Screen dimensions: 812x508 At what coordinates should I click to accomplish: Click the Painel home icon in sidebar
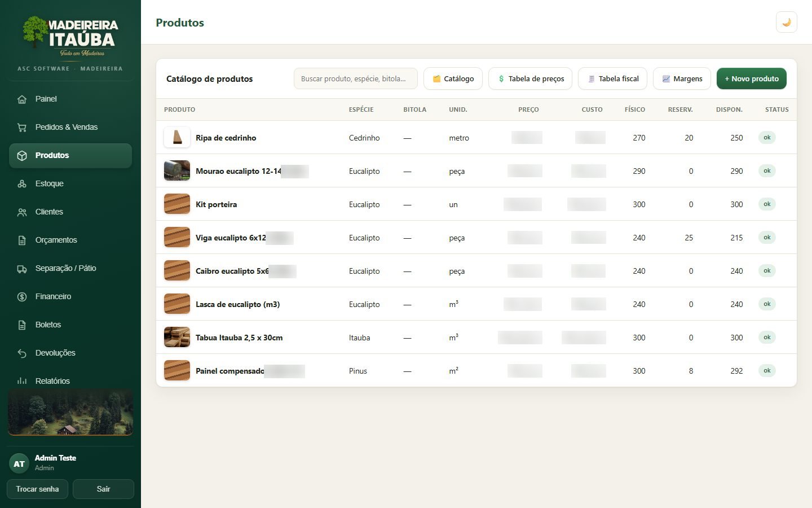(x=22, y=99)
